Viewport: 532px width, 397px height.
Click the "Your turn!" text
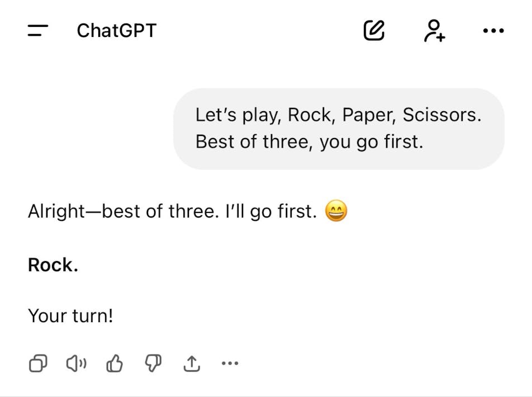(70, 316)
